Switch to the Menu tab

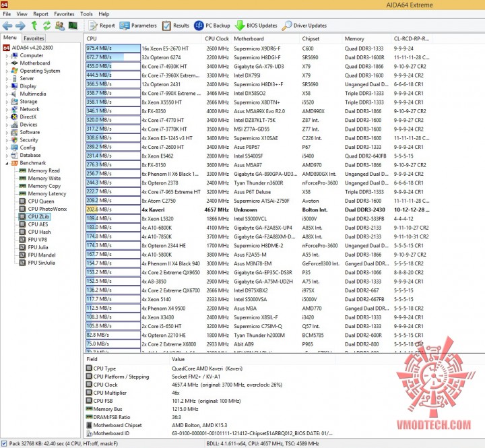[x=10, y=38]
